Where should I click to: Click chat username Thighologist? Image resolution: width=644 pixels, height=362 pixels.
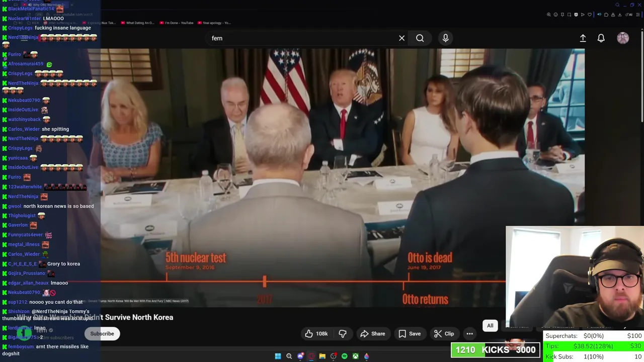(x=22, y=216)
